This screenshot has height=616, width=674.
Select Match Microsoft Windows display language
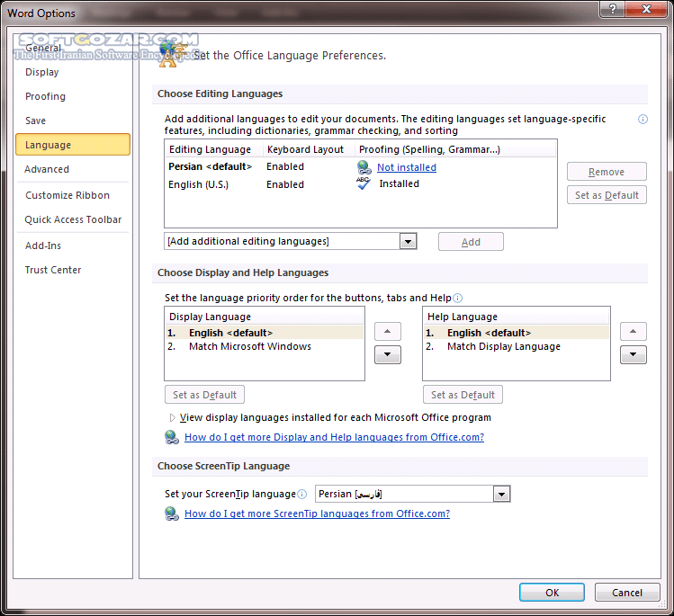point(250,346)
